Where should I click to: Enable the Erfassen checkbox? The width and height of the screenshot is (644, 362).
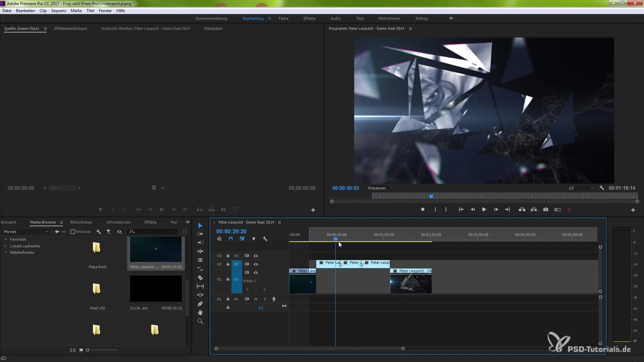73,232
